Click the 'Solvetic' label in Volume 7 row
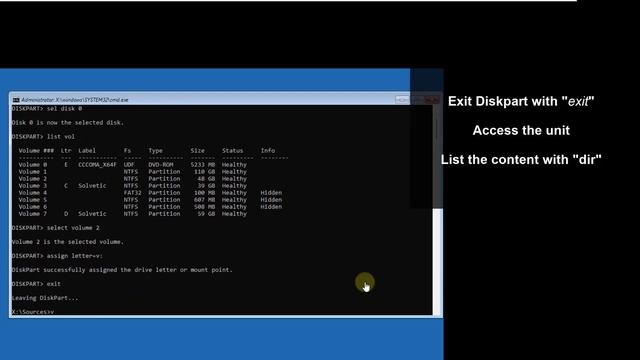Image resolution: width=640 pixels, height=360 pixels. pos(92,214)
